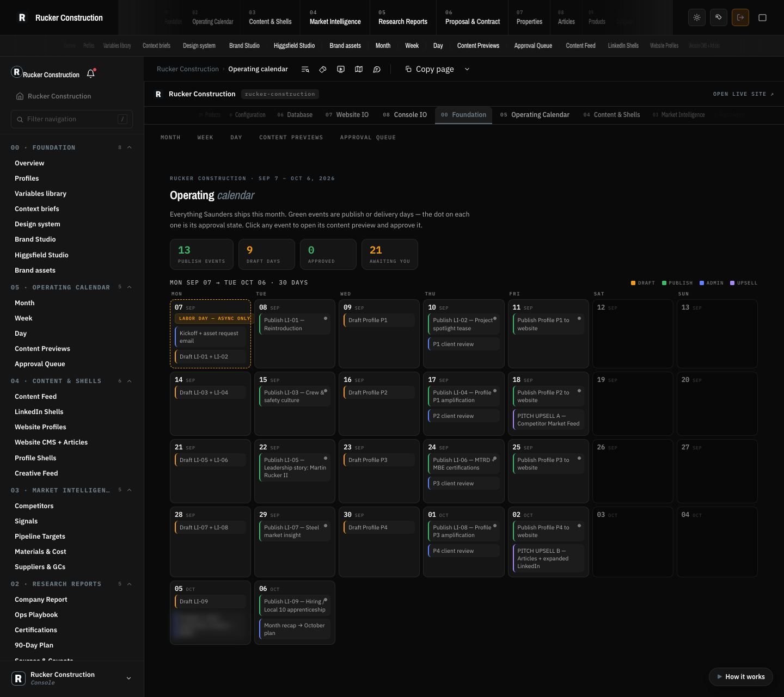784x697 pixels.
Task: Click approval dot on Publish LI-07 event
Action: (326, 526)
